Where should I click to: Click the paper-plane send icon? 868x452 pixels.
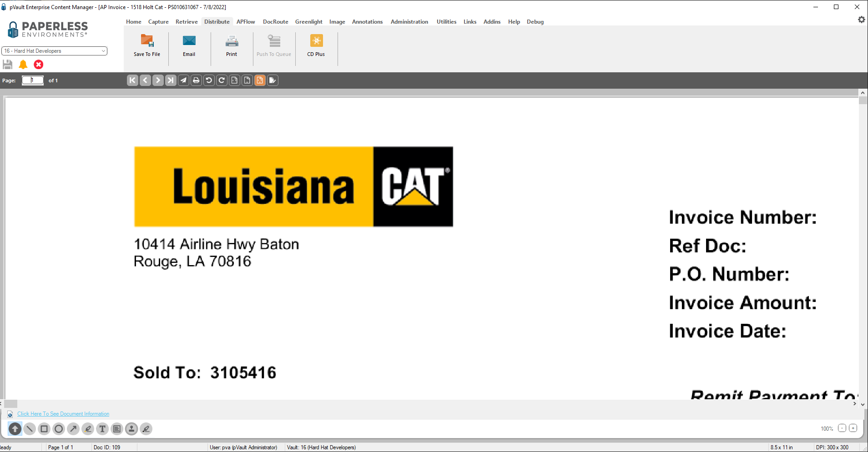183,80
